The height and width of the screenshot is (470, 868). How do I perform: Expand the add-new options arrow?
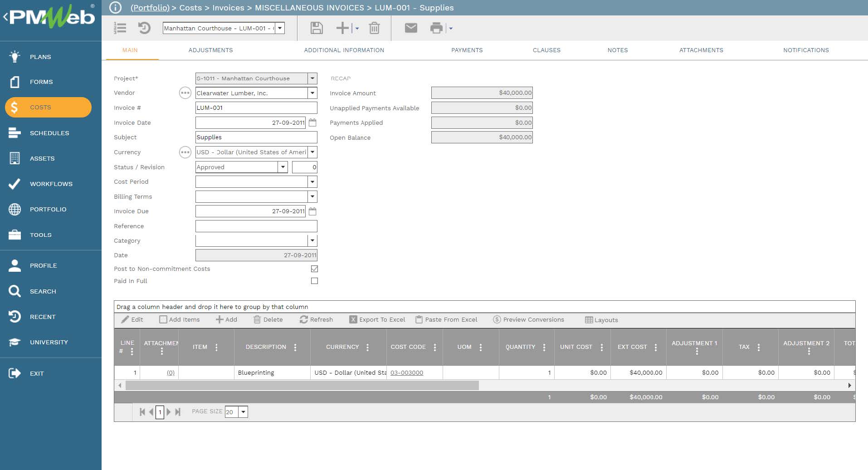click(356, 29)
